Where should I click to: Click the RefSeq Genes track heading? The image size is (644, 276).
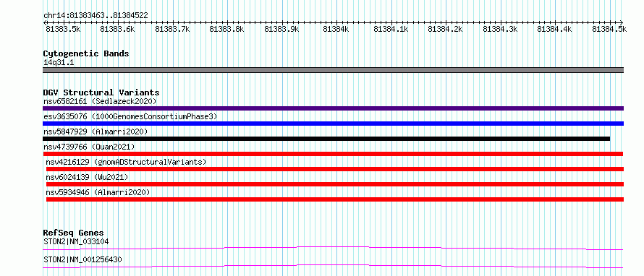74,233
